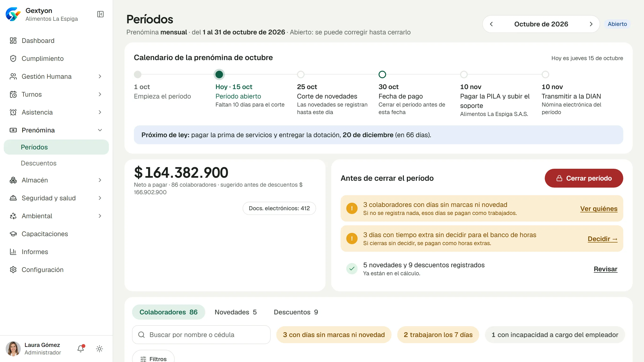Open Descuentos in the sidebar

click(56, 163)
